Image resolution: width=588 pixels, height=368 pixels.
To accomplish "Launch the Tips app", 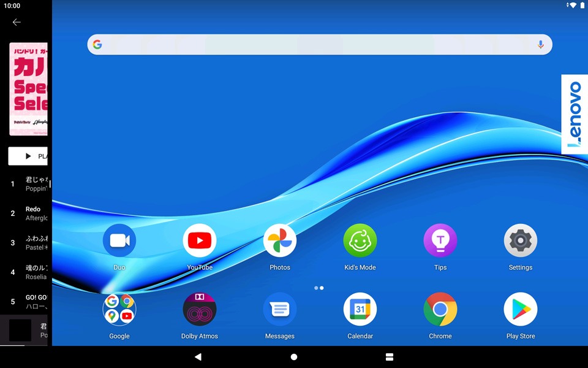I will [x=440, y=241].
